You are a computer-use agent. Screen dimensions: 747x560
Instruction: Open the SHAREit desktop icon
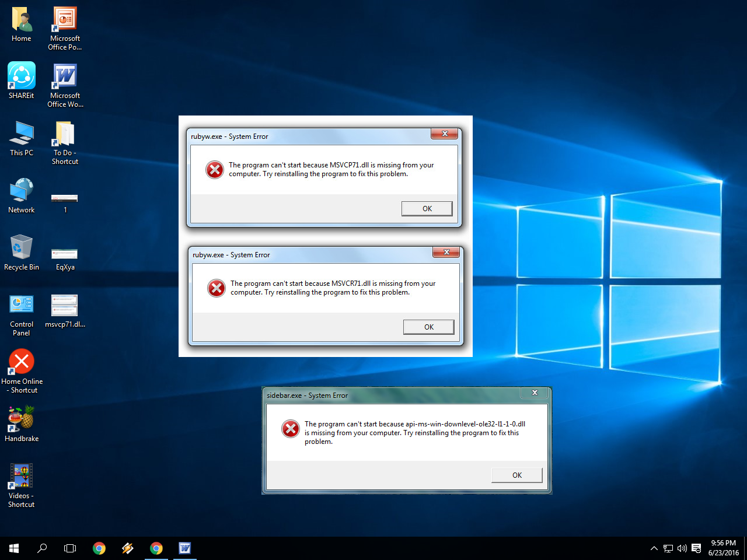[22, 80]
